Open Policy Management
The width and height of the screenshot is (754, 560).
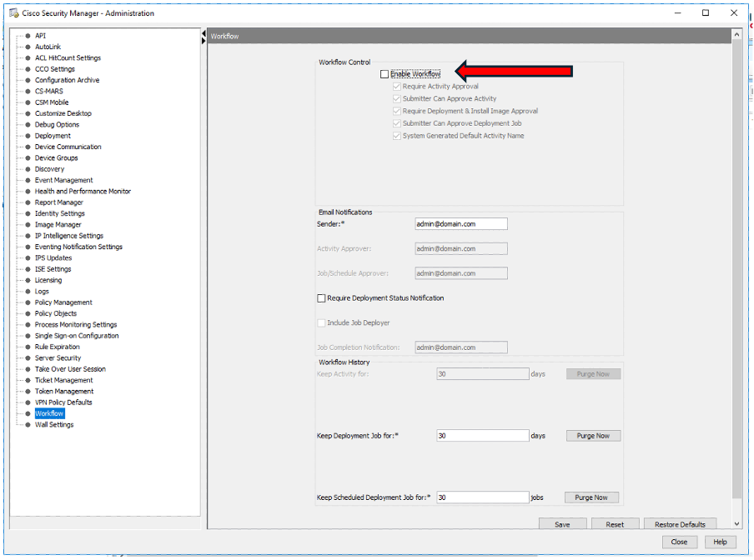coord(63,302)
